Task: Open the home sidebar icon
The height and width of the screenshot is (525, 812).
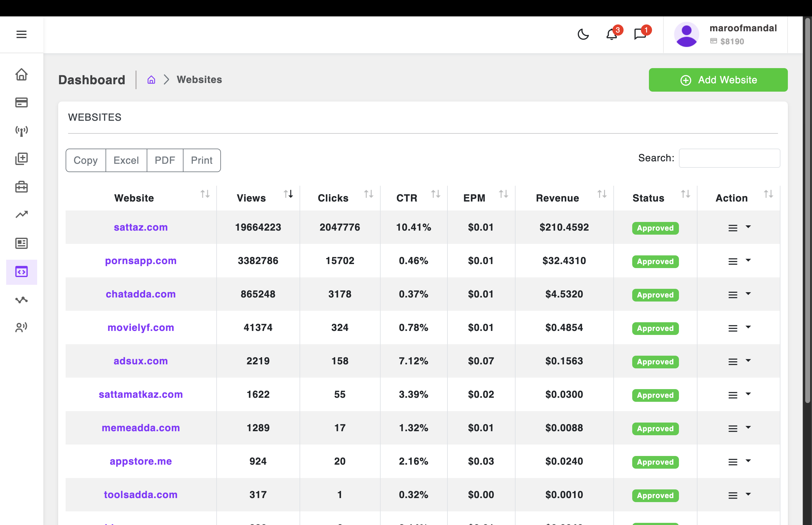Action: (x=21, y=74)
